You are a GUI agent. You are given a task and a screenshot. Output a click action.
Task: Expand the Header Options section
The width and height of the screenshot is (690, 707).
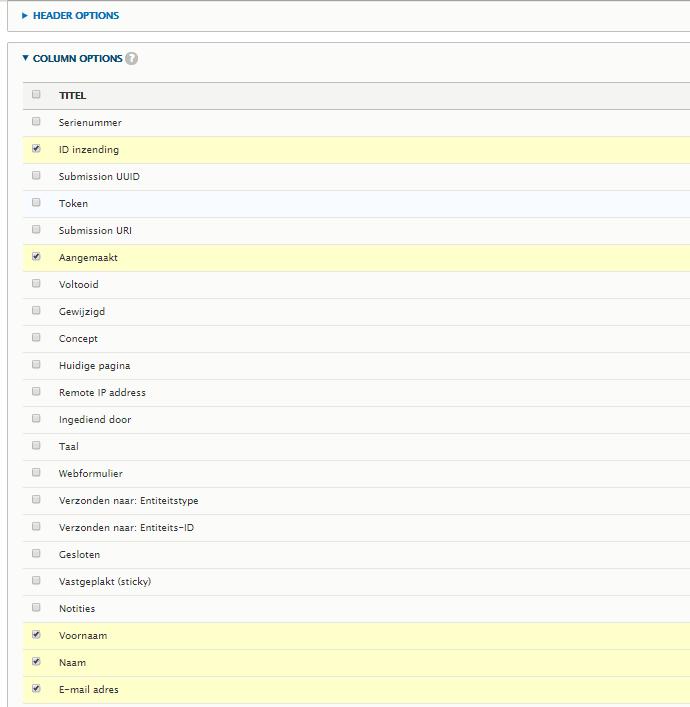coord(75,16)
